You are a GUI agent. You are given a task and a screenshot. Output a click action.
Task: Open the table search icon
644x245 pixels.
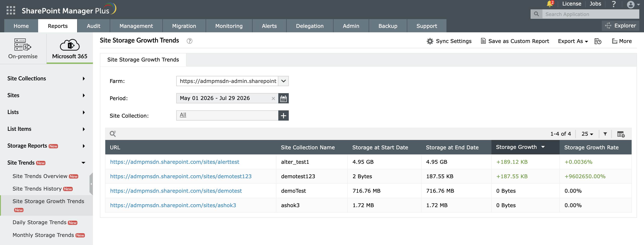(113, 134)
